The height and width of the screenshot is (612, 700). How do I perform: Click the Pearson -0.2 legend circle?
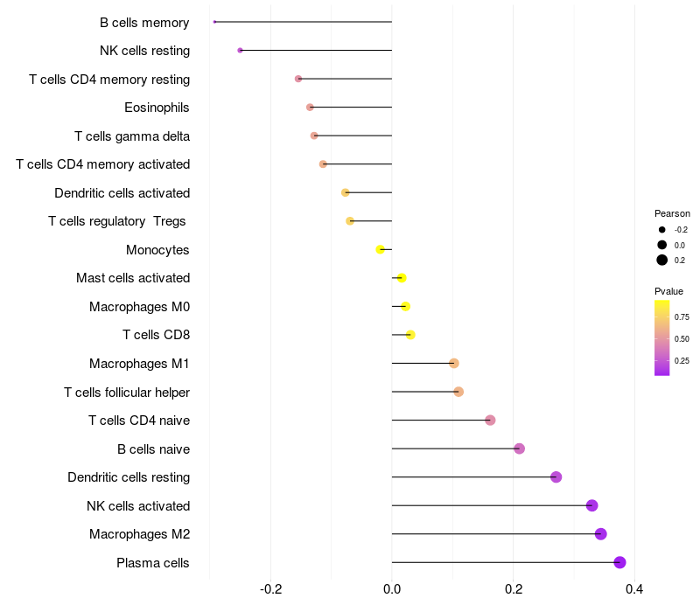pyautogui.click(x=661, y=230)
